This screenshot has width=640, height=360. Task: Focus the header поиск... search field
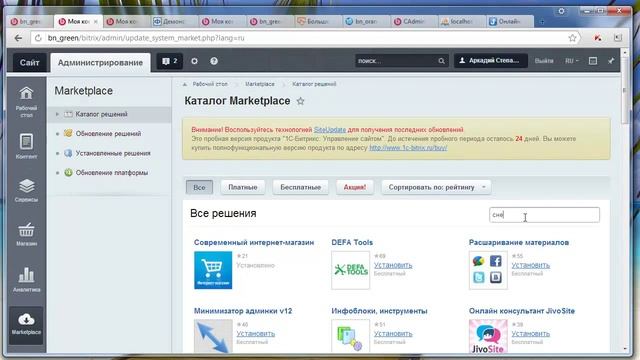click(396, 61)
